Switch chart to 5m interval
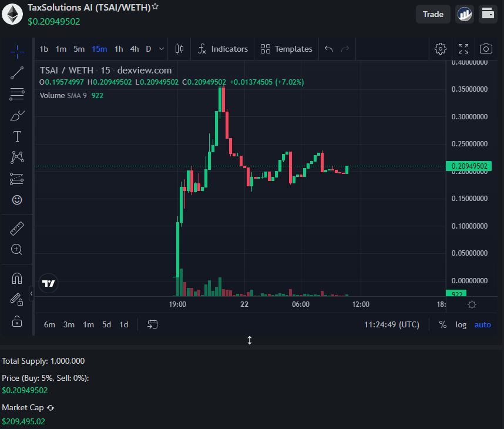The width and height of the screenshot is (504, 429). coord(79,49)
